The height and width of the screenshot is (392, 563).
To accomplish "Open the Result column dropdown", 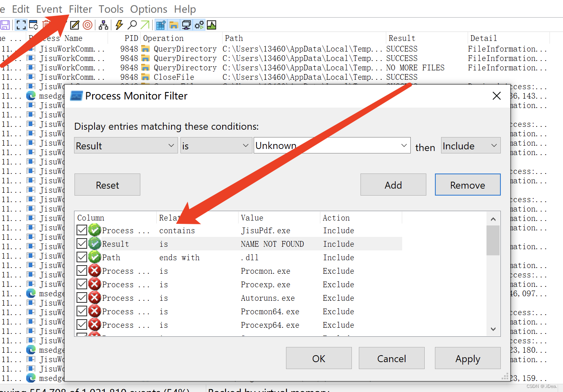I will [126, 146].
